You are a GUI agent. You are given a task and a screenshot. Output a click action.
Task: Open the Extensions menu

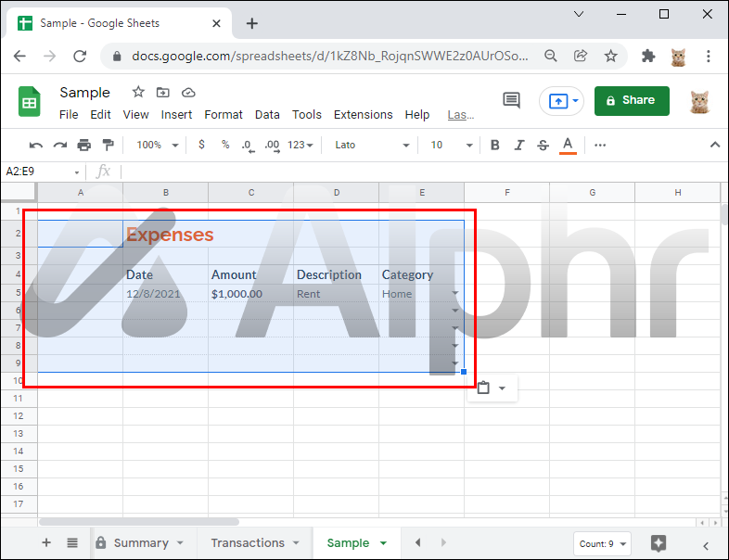(363, 115)
